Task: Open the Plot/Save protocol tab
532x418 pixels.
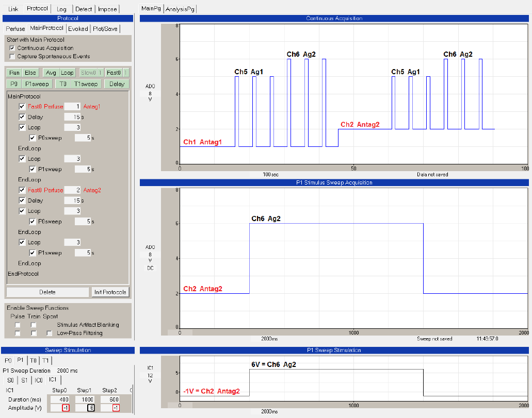Action: [105, 29]
